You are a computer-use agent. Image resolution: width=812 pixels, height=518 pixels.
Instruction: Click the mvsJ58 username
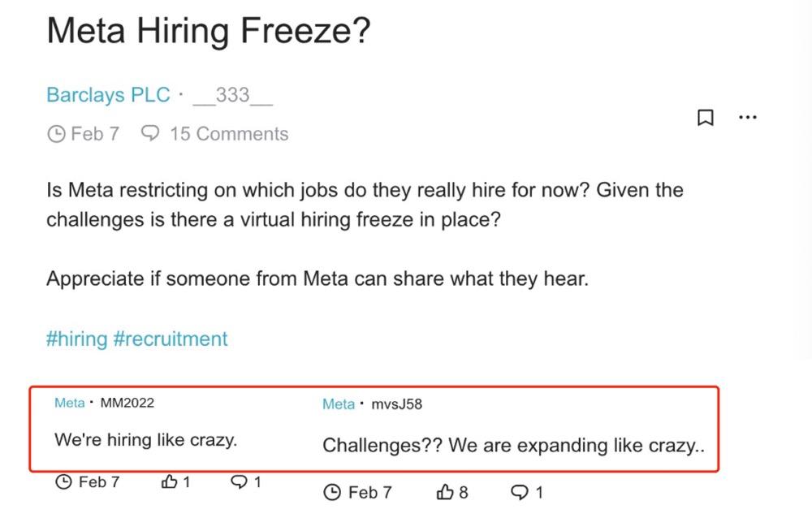[396, 404]
